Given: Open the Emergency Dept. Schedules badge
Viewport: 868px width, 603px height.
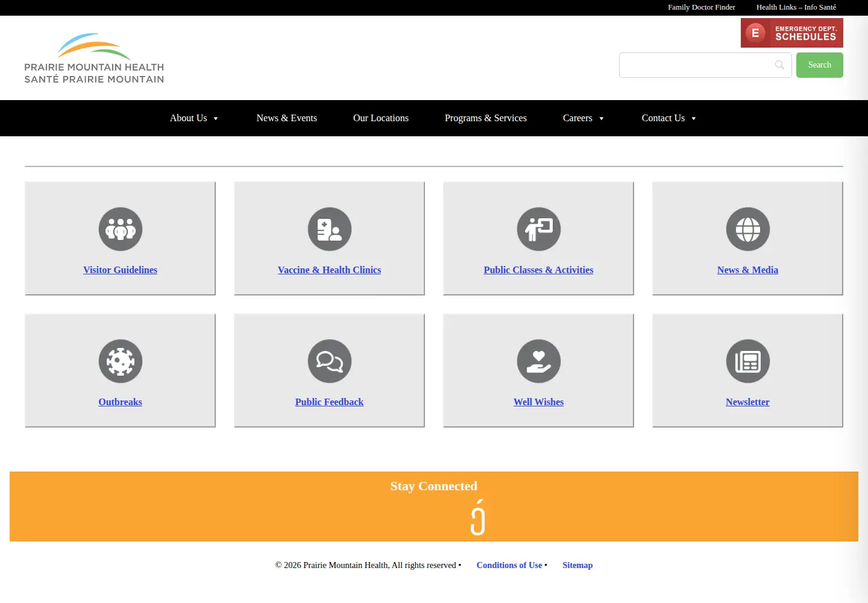Looking at the screenshot, I should point(792,33).
